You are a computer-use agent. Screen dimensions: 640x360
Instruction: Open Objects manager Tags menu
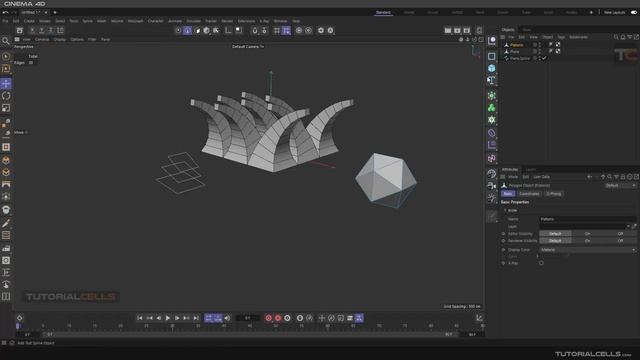[561, 37]
